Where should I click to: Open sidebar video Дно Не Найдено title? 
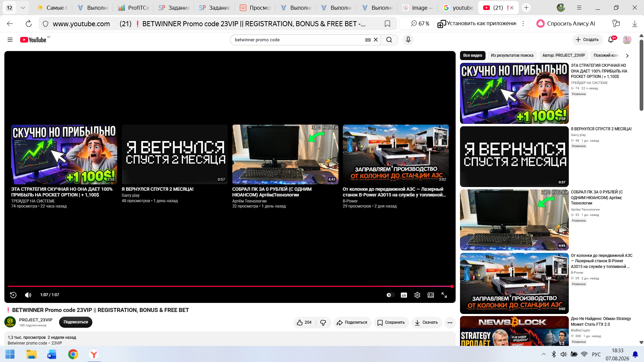click(601, 321)
